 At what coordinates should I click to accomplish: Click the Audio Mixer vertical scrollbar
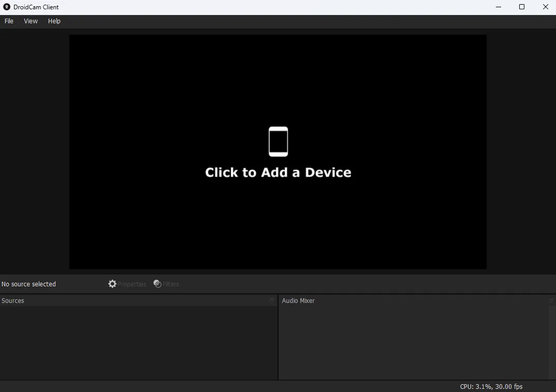(x=552, y=342)
